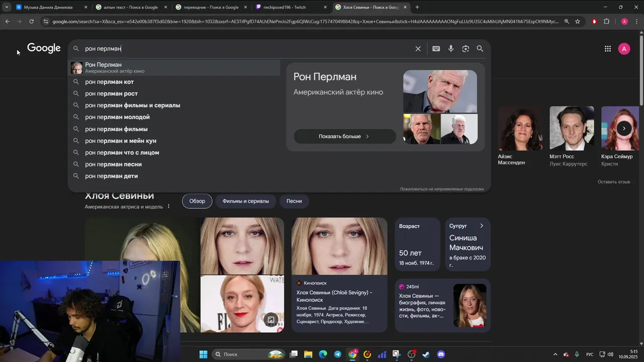This screenshot has height=362, width=644.
Task: Select the Фильмы и сериалы chip
Action: coord(246,201)
